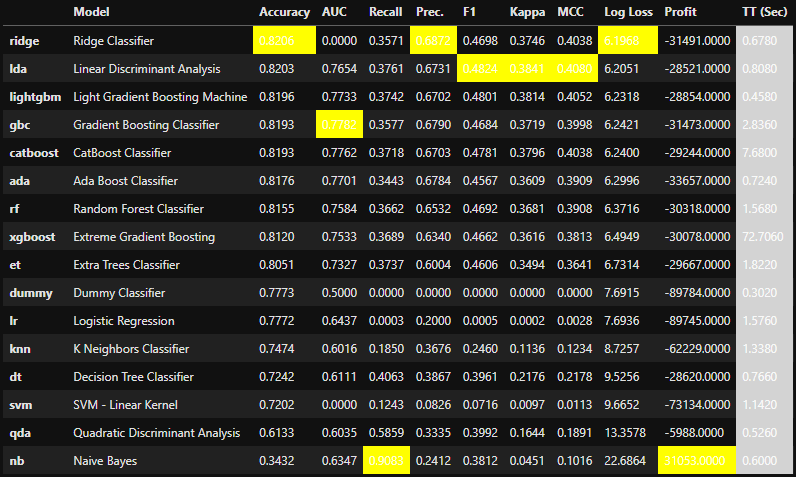Select the gbc row index
Screen dimensions: 796x477
[x=19, y=125]
